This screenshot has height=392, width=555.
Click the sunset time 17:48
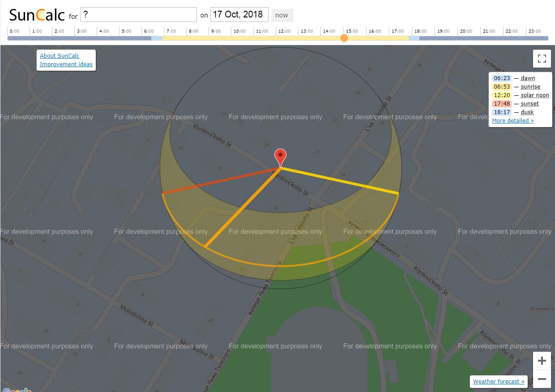point(502,104)
